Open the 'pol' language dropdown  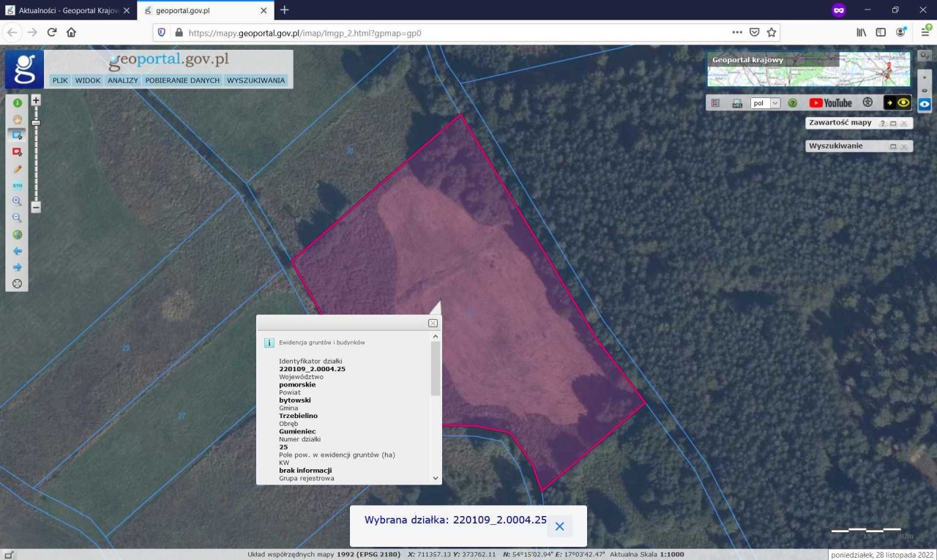tap(766, 103)
